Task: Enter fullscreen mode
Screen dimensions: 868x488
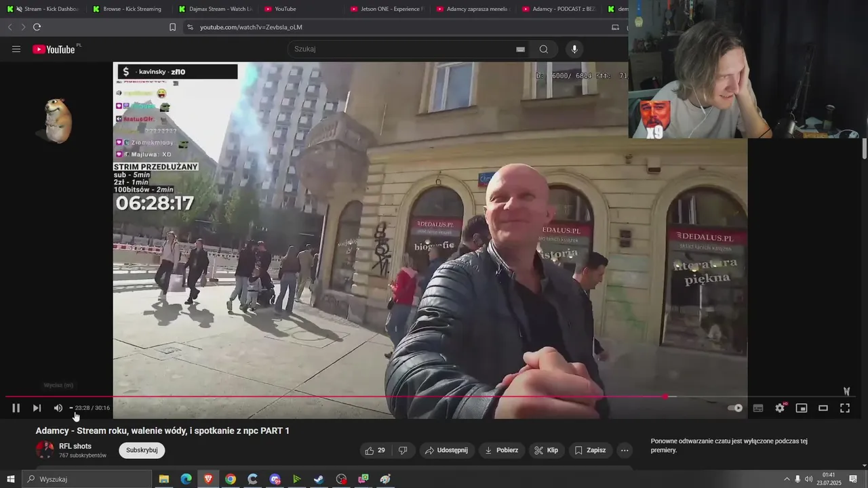Action: click(845, 408)
